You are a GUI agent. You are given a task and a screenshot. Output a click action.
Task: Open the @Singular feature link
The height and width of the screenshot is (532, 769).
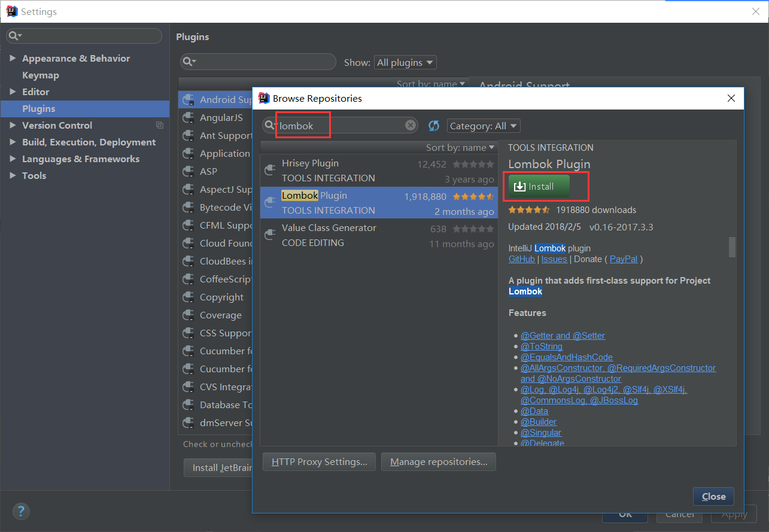[541, 433]
